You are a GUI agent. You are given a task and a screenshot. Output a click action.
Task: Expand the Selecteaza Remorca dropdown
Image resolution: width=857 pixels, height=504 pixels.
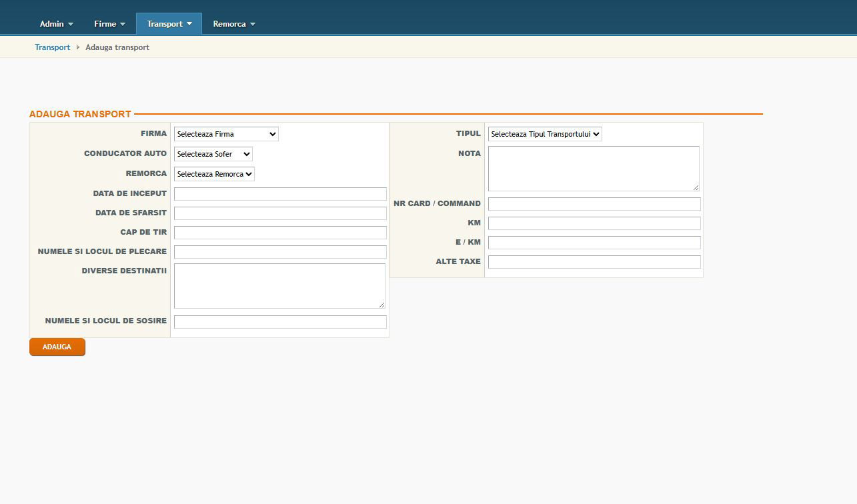(214, 174)
